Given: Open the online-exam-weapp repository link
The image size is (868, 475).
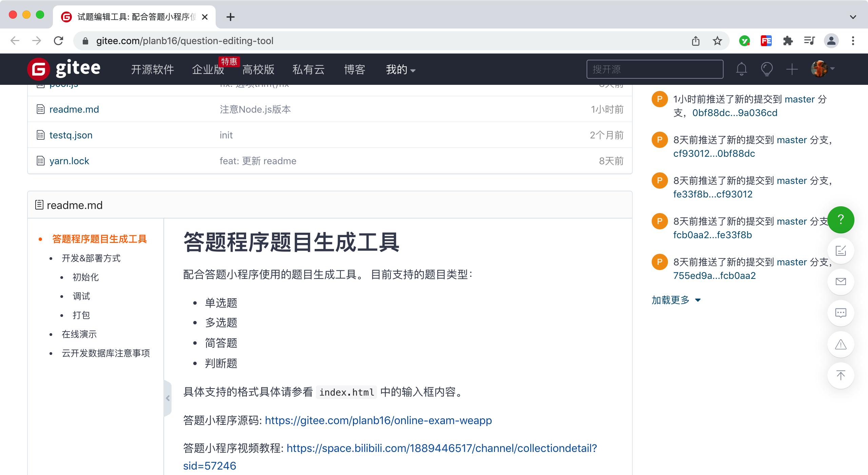Looking at the screenshot, I should (x=378, y=420).
